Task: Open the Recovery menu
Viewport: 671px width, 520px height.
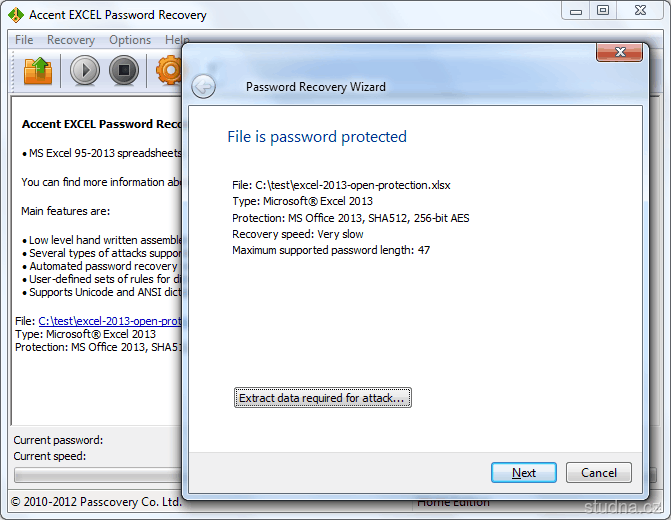Action: [70, 40]
